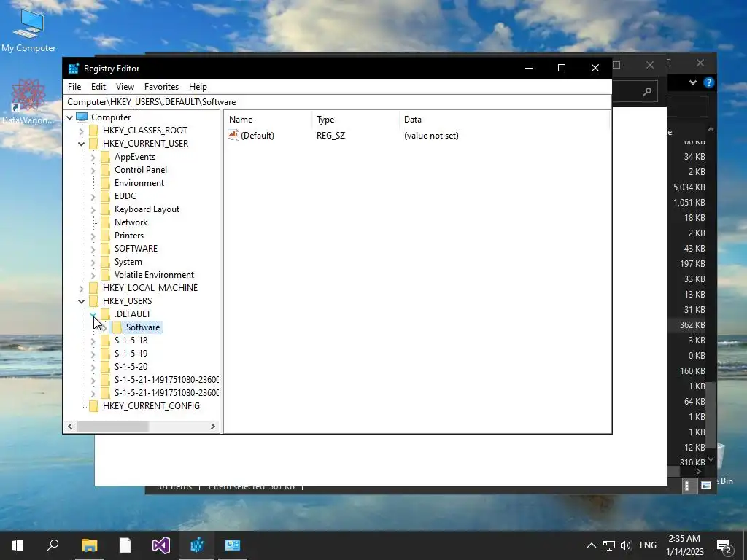
Task: Select the AppEvents key label
Action: click(135, 157)
